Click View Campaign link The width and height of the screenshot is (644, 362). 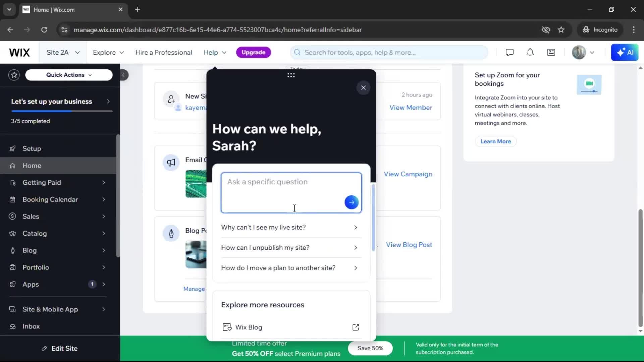click(x=408, y=174)
